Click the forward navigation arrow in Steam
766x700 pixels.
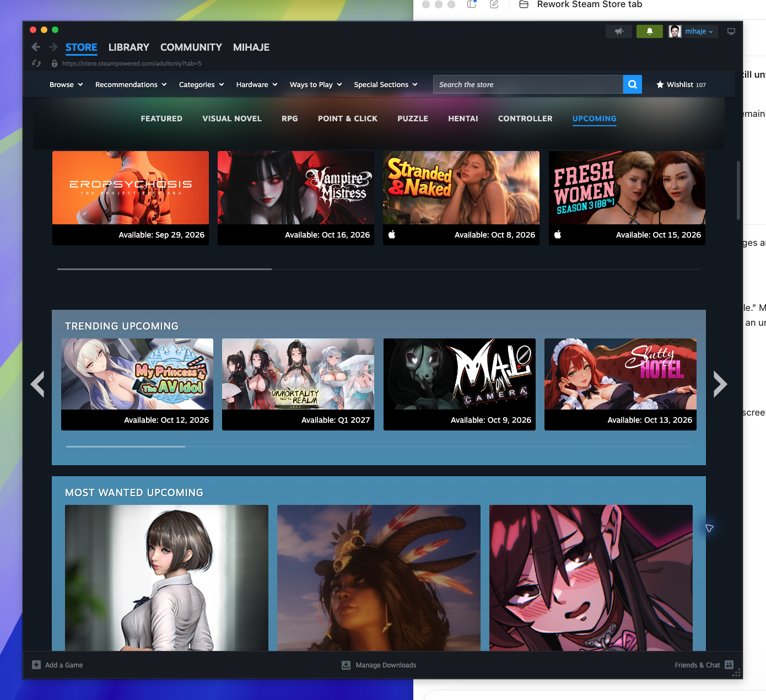coord(53,47)
